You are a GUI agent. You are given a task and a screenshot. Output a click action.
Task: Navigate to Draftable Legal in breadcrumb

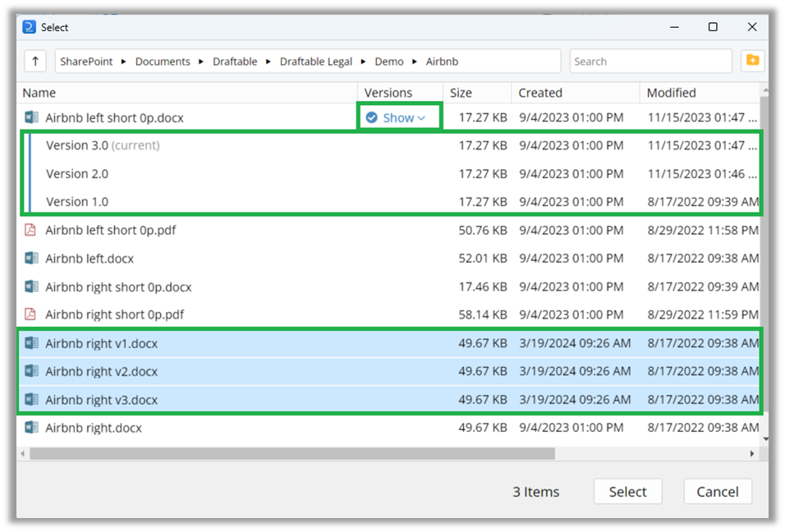click(316, 62)
